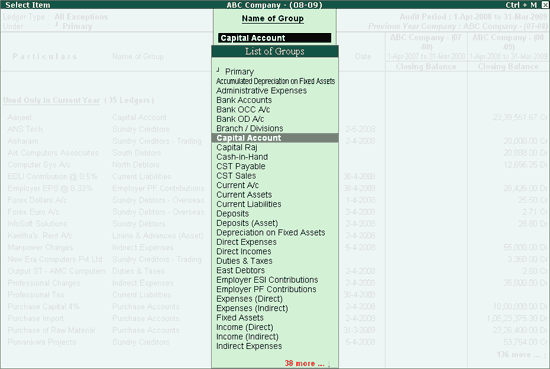This screenshot has height=369, width=550.
Task: Pick the Bank Accounts group
Action: (x=244, y=100)
